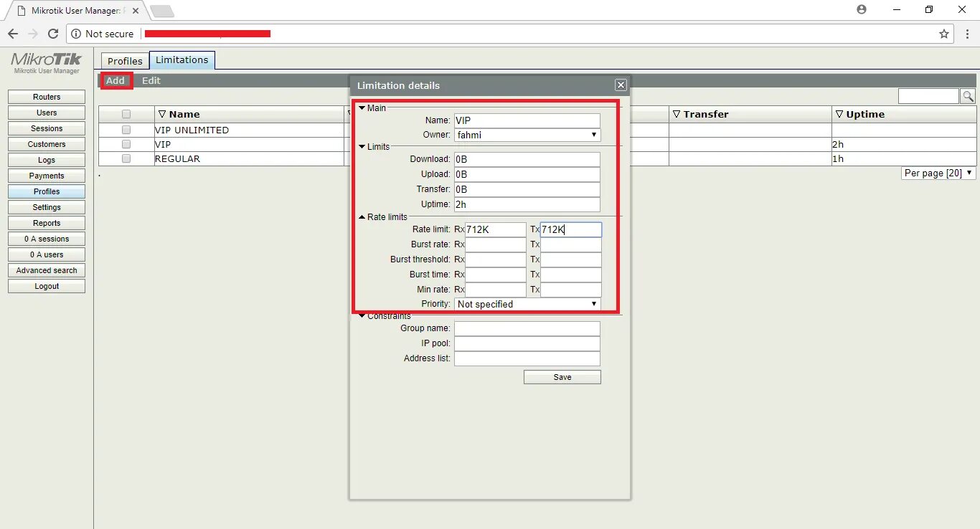Open Advanced search
980x529 pixels.
(47, 270)
